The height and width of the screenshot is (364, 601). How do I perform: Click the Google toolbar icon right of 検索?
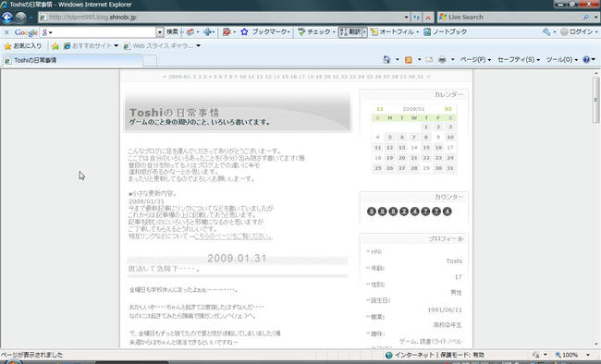pos(190,32)
